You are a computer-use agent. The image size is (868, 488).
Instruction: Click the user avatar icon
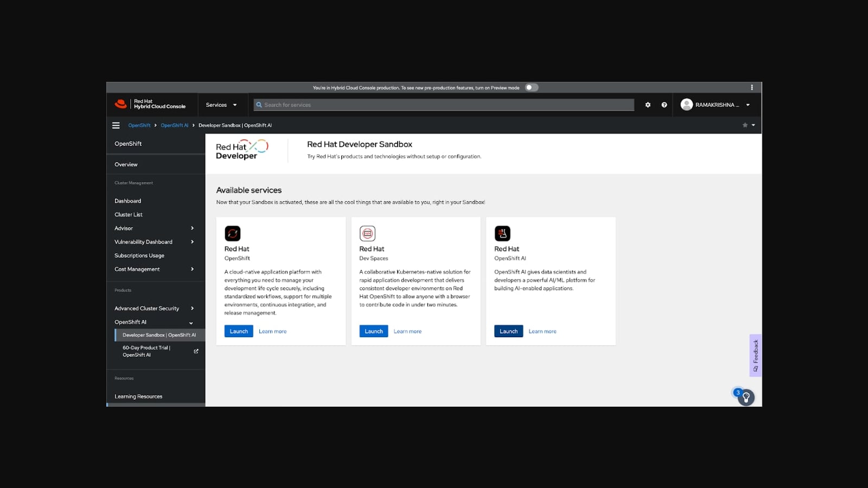click(686, 105)
